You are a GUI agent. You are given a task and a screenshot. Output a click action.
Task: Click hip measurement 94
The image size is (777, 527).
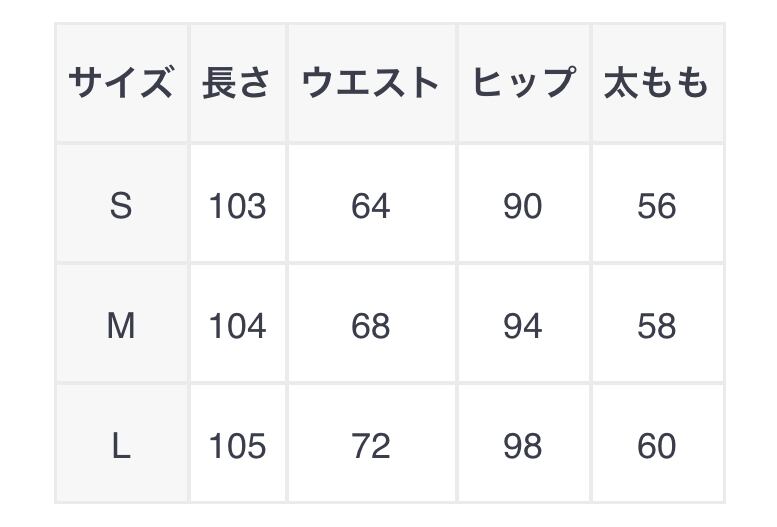coord(523,326)
